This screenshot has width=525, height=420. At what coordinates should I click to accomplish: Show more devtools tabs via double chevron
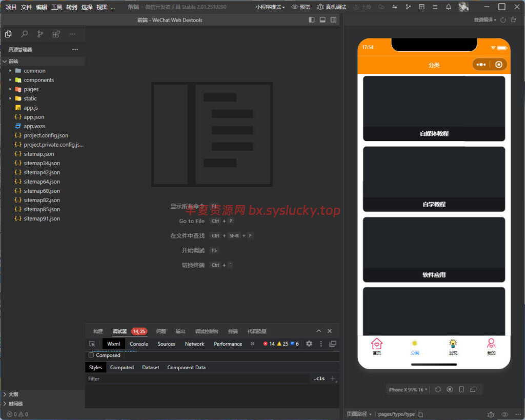tap(252, 344)
